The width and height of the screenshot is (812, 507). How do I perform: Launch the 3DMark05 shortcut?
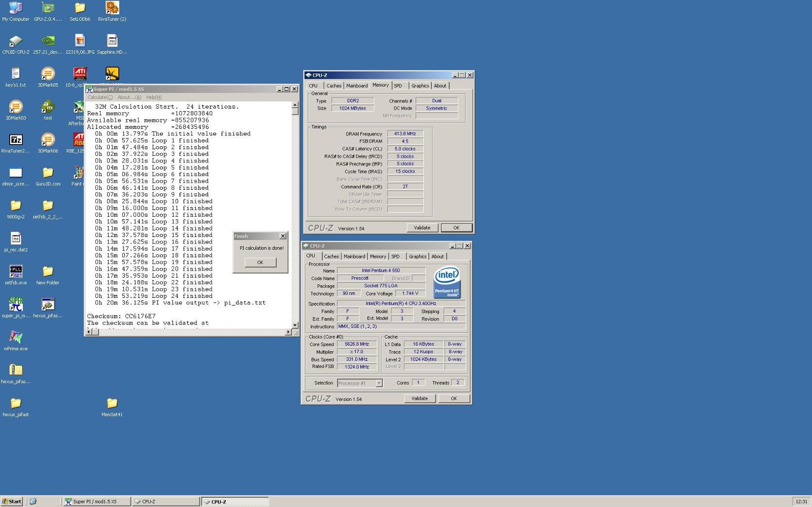click(x=48, y=78)
